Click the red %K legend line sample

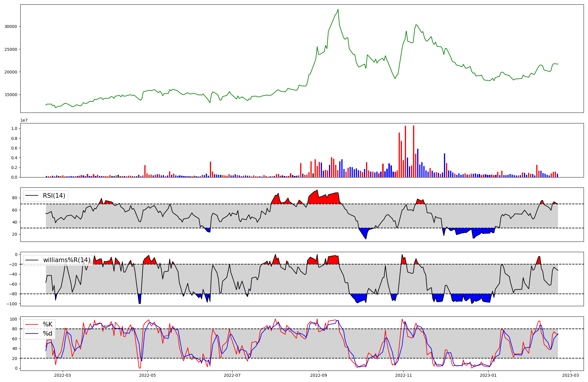32,324
